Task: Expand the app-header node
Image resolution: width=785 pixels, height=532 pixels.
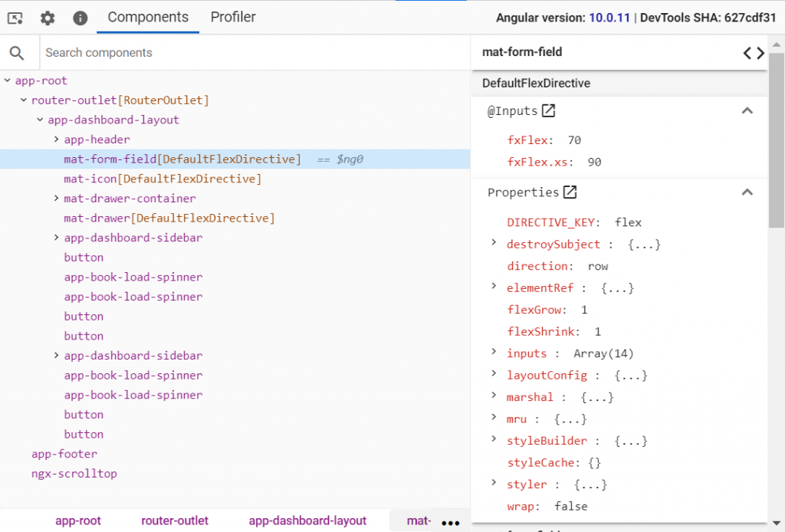Action: coord(54,140)
